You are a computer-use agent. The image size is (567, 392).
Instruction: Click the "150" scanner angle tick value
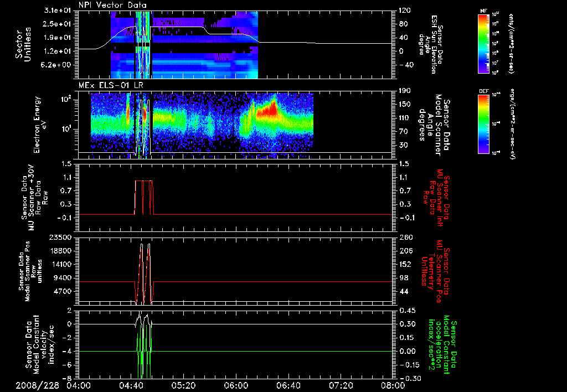(x=405, y=105)
